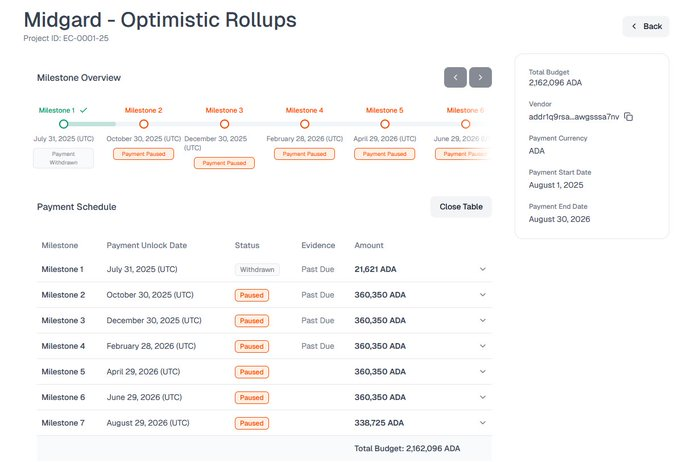Click Payment Paused badge under April 29, 2026

click(x=385, y=154)
